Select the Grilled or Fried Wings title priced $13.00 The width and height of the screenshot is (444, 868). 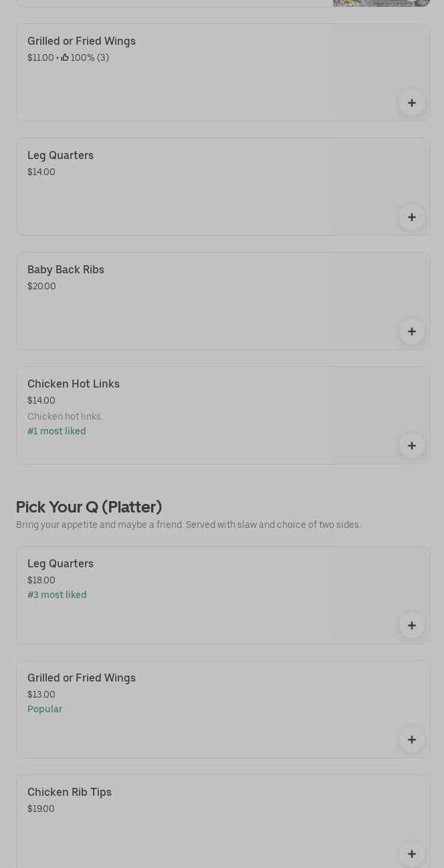82,678
